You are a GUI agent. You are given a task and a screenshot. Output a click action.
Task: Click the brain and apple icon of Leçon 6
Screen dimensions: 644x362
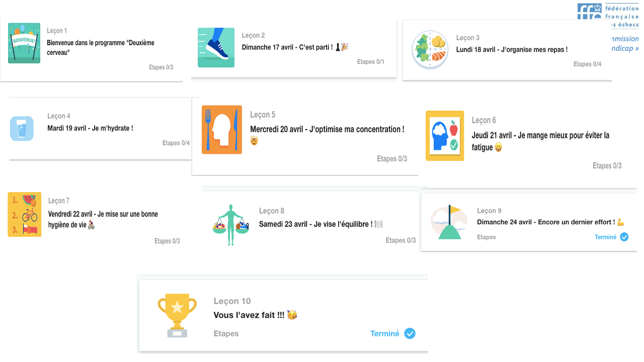(x=445, y=136)
